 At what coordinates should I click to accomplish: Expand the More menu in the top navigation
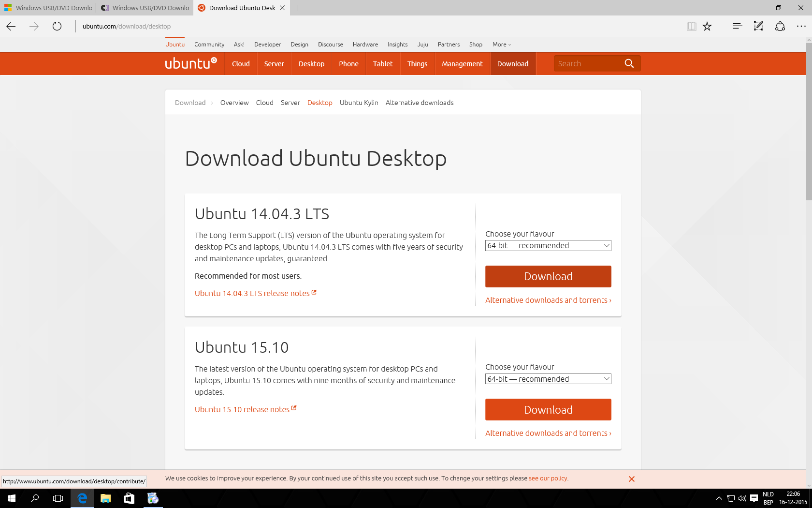click(501, 44)
